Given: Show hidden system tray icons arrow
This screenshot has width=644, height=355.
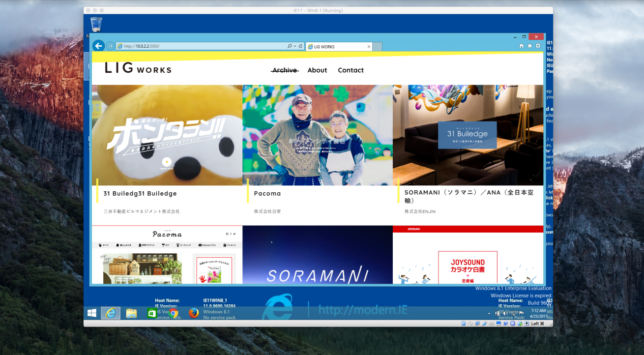Looking at the screenshot, I should click(489, 314).
